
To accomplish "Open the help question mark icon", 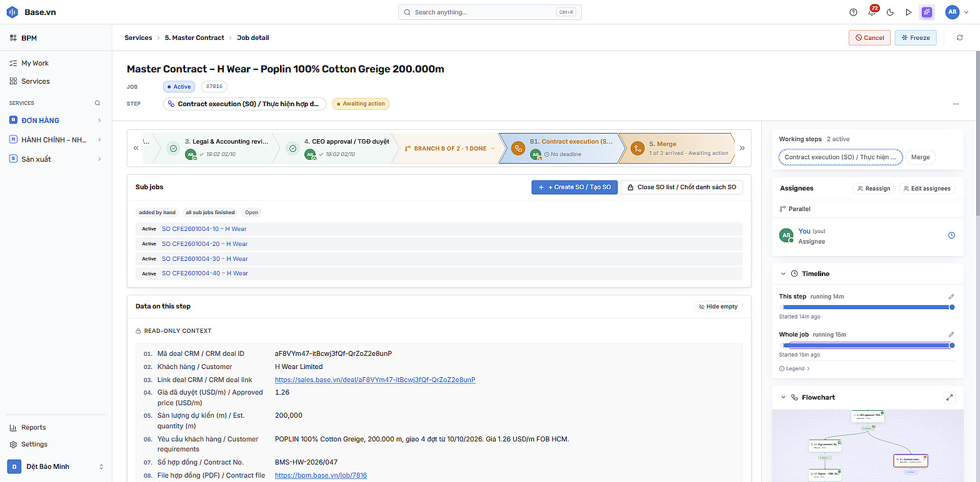I will pos(853,12).
